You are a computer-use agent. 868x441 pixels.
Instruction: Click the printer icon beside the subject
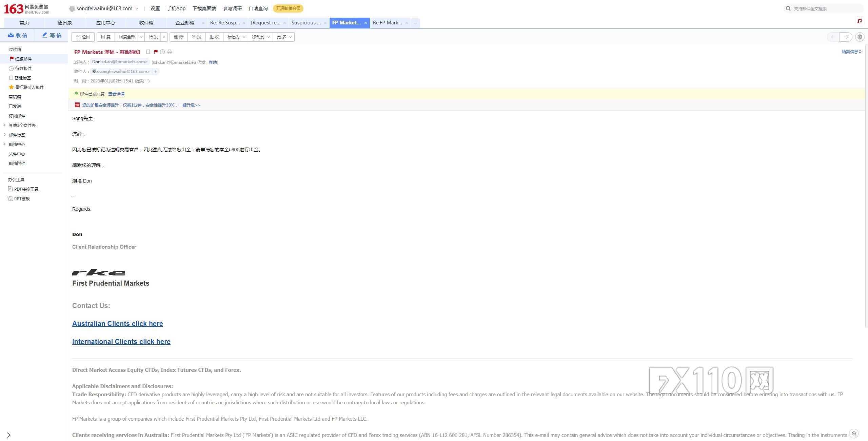coord(170,52)
